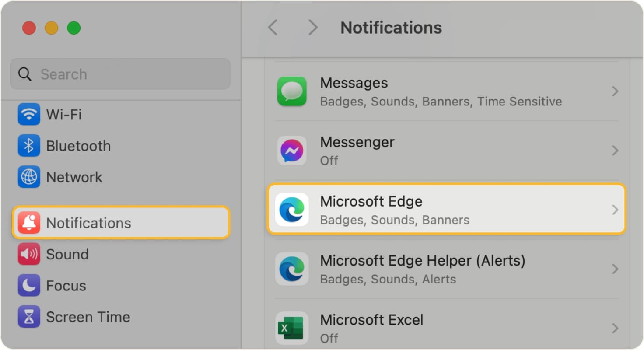
Task: Expand the Messenger row chevron
Action: [x=615, y=150]
